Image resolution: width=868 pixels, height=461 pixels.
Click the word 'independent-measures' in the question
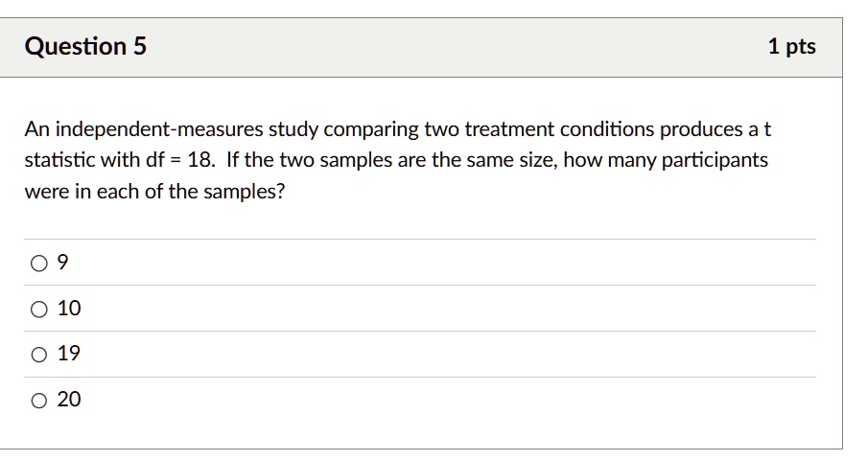pyautogui.click(x=159, y=129)
